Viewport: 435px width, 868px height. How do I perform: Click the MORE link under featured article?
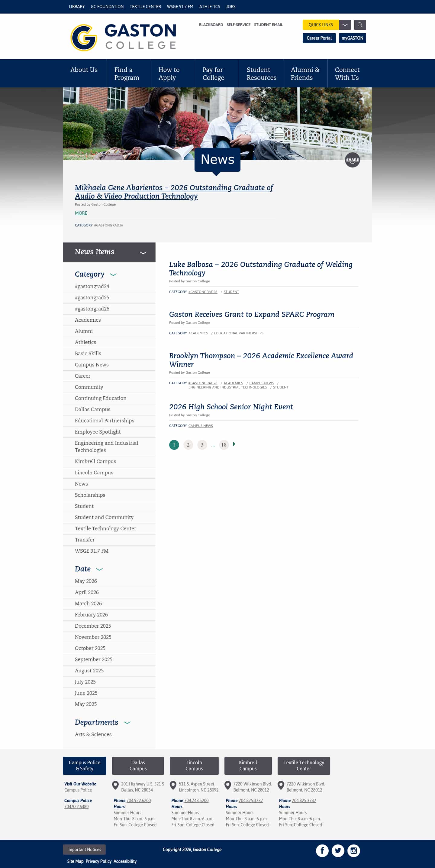[81, 213]
